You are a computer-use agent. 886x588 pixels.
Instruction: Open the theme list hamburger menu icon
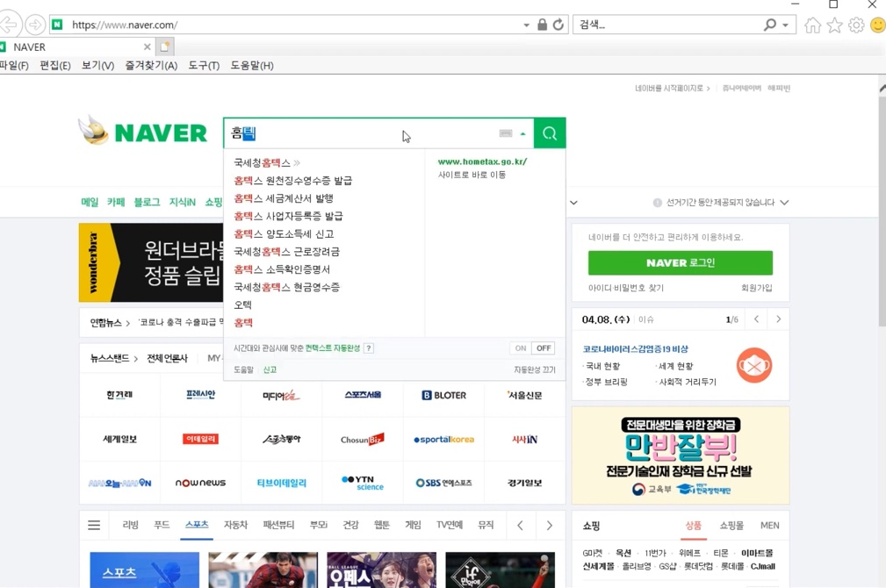tap(94, 526)
